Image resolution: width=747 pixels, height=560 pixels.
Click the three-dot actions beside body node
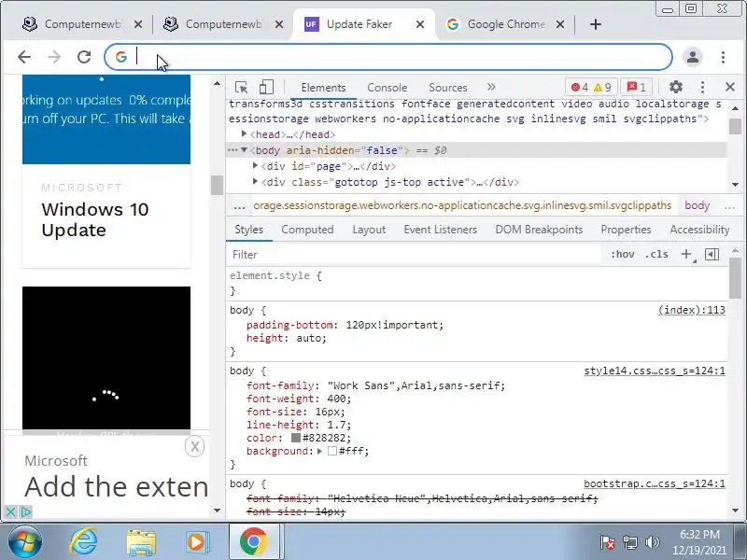point(232,150)
